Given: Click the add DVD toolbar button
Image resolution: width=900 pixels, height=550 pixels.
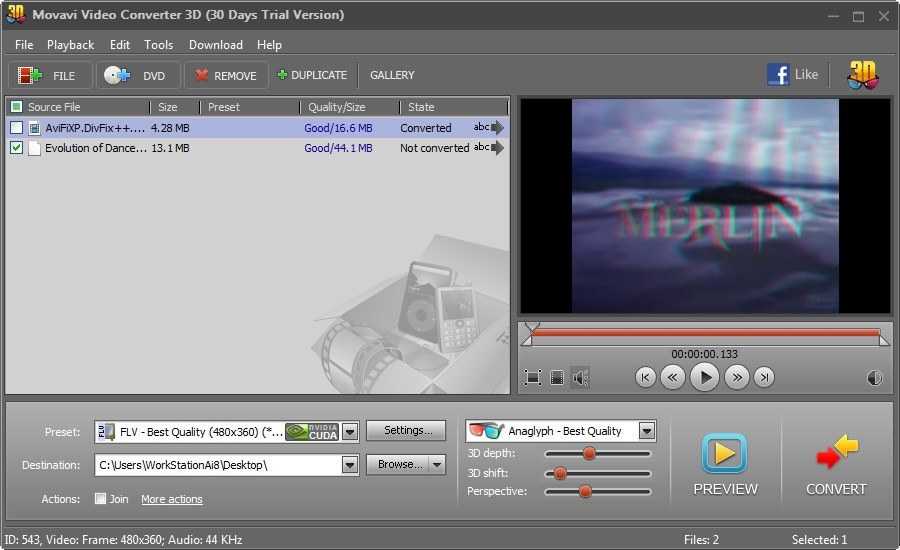Looking at the screenshot, I should click(x=138, y=75).
